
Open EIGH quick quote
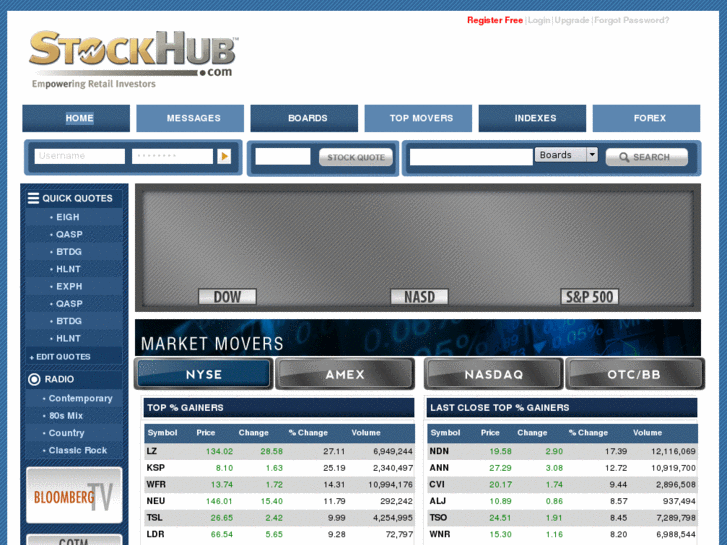pos(68,217)
